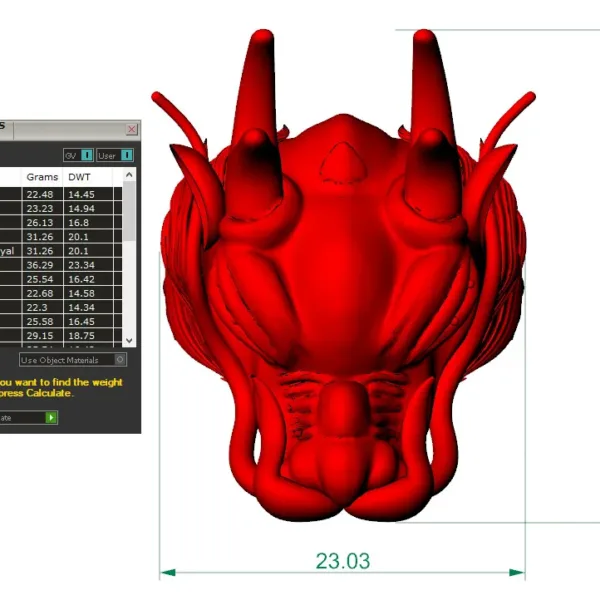Image resolution: width=600 pixels, height=600 pixels.
Task: Select the 22.68 grams cell
Action: pos(42,293)
